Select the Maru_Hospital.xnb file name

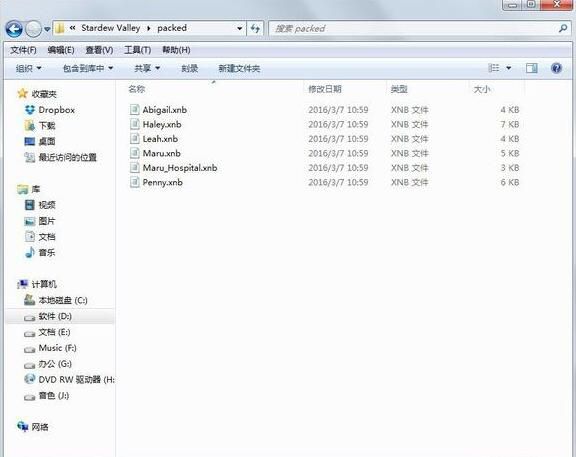[180, 168]
